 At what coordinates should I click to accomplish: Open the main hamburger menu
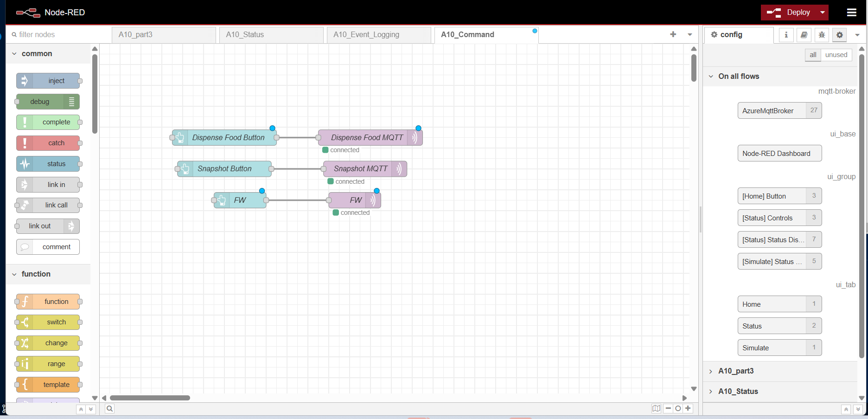point(851,13)
